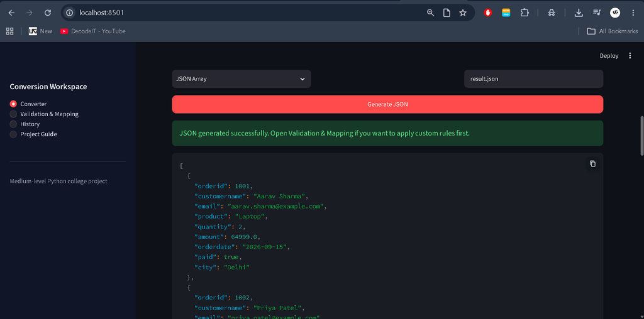Click the orderid value 1002
644x319 pixels.
point(243,298)
